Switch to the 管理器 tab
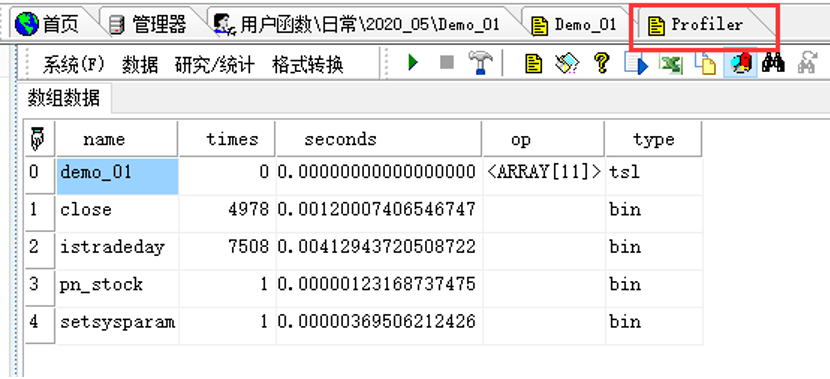This screenshot has height=379, width=830. tap(152, 24)
